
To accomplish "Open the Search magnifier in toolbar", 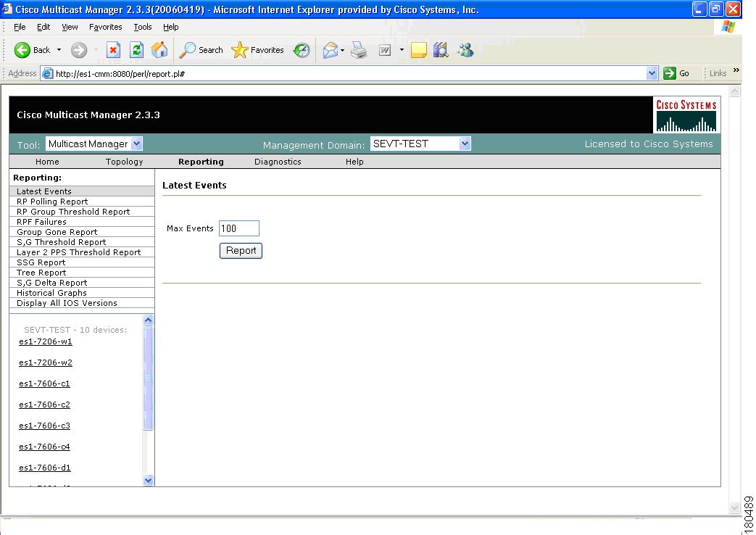I will coord(201,50).
